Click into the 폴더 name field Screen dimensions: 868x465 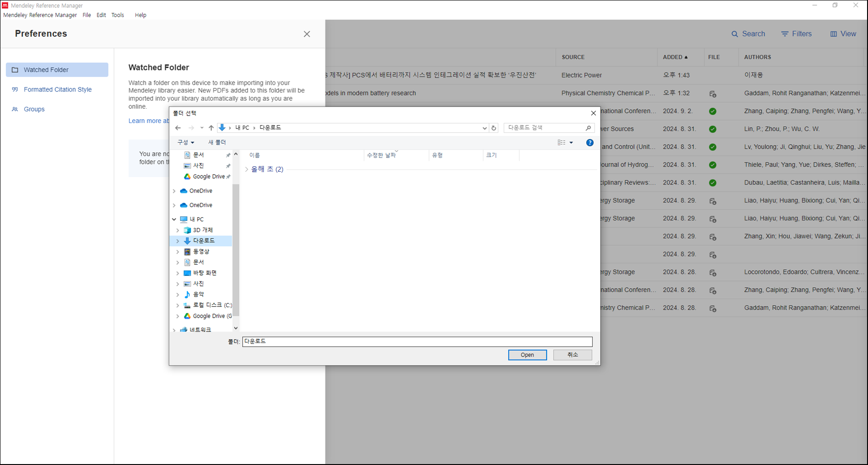[417, 342]
